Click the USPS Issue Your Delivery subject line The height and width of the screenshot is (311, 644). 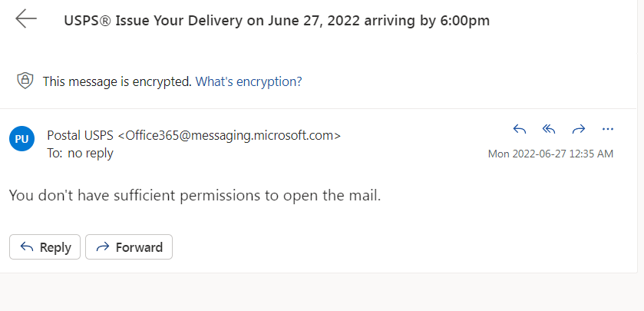(x=277, y=21)
